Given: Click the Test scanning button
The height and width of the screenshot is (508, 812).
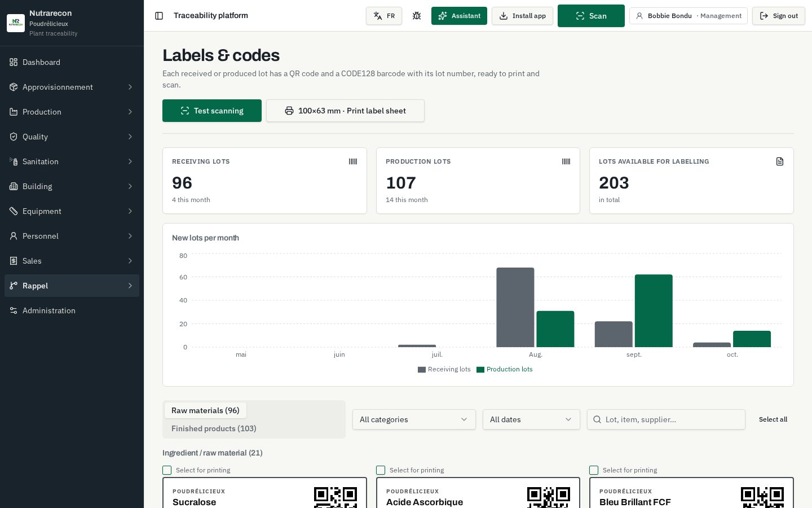Looking at the screenshot, I should 212,111.
